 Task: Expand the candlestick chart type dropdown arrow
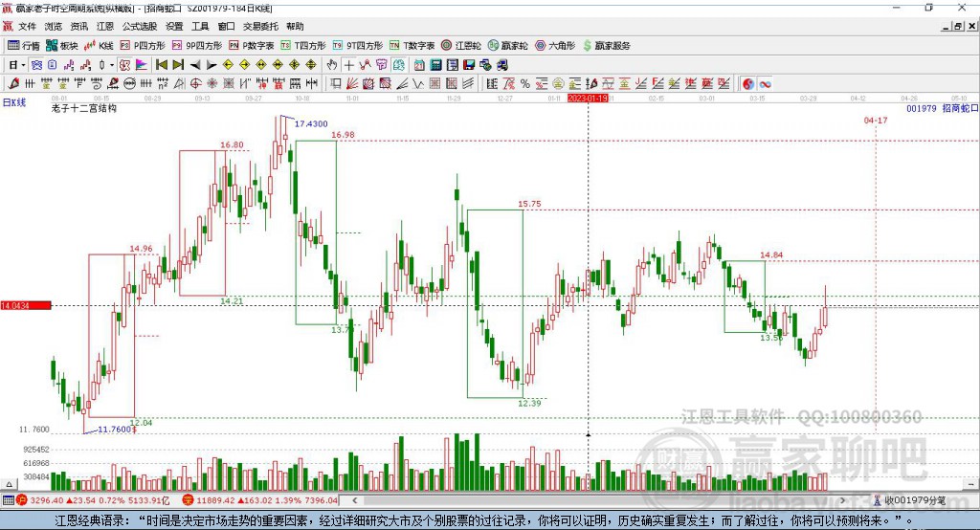coord(112,65)
